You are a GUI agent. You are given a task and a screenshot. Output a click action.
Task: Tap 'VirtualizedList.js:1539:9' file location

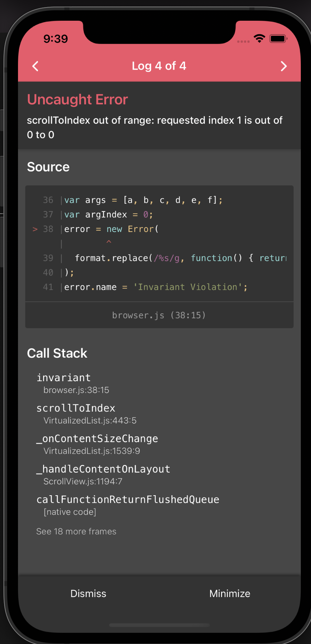92,451
